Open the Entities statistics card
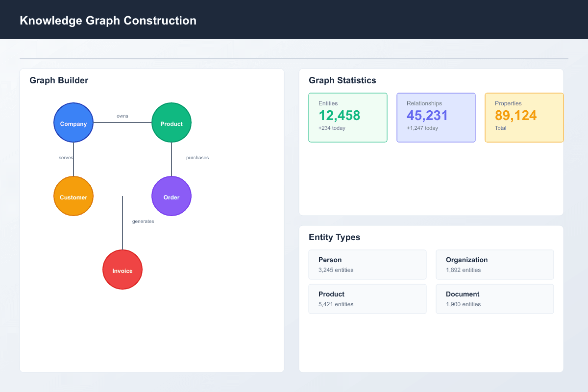The width and height of the screenshot is (588, 392). click(x=347, y=117)
